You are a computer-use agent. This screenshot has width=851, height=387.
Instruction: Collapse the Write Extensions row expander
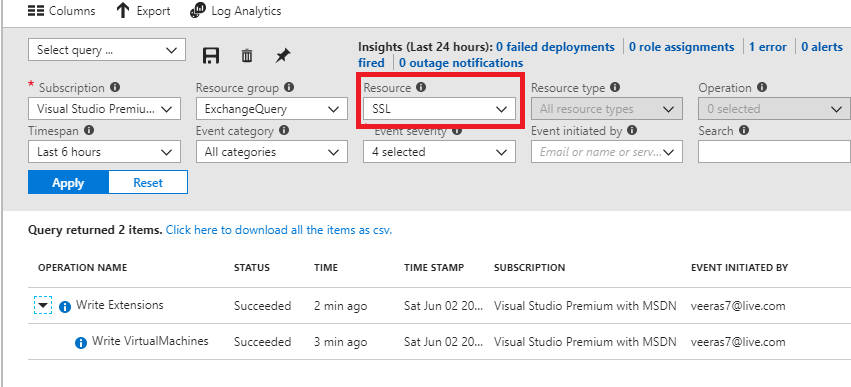coord(43,306)
